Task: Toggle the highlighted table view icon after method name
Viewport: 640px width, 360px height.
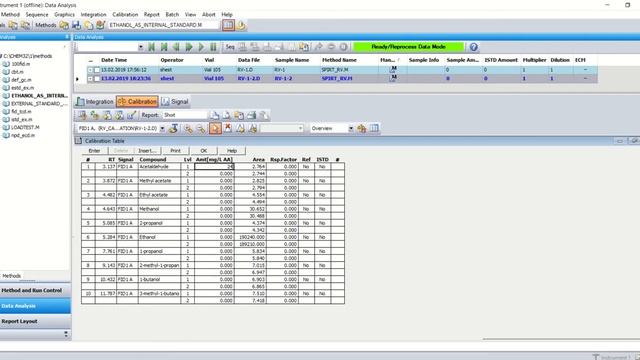Action: pos(228,25)
